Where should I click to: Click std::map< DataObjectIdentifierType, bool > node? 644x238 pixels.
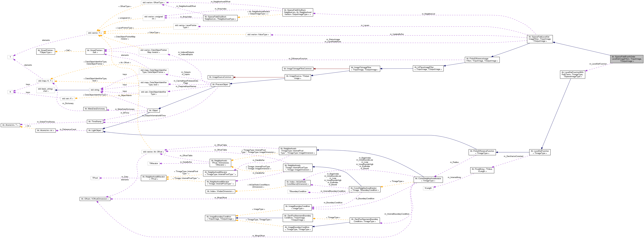coord(153,84)
